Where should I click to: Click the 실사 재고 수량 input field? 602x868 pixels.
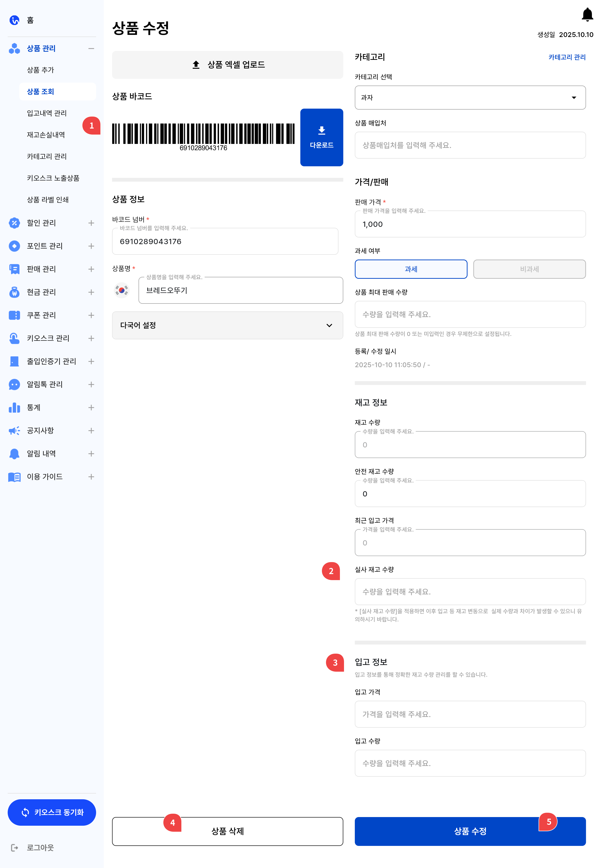pyautogui.click(x=470, y=591)
